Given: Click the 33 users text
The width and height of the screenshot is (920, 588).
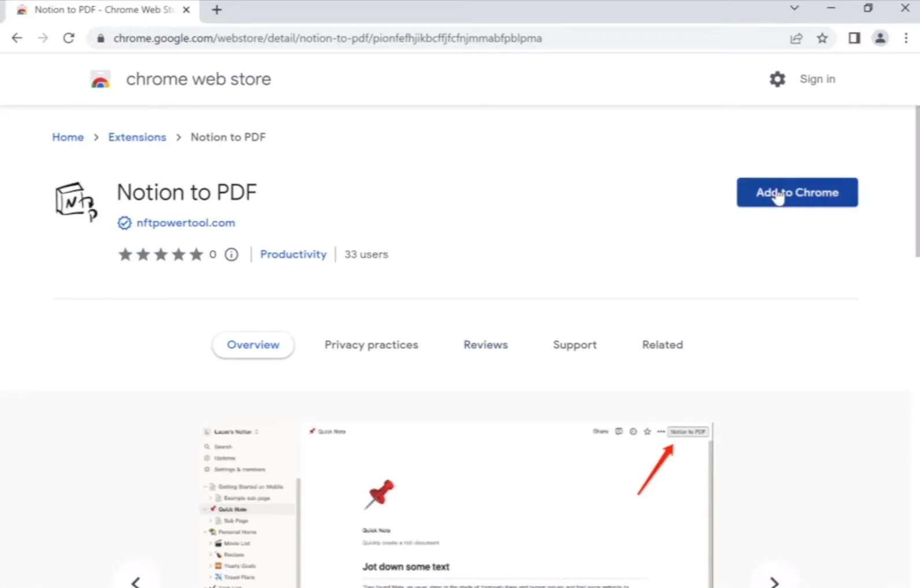Looking at the screenshot, I should click(366, 254).
